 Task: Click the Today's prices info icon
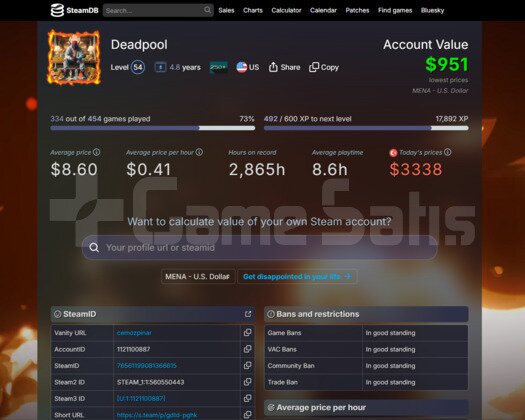[x=447, y=152]
